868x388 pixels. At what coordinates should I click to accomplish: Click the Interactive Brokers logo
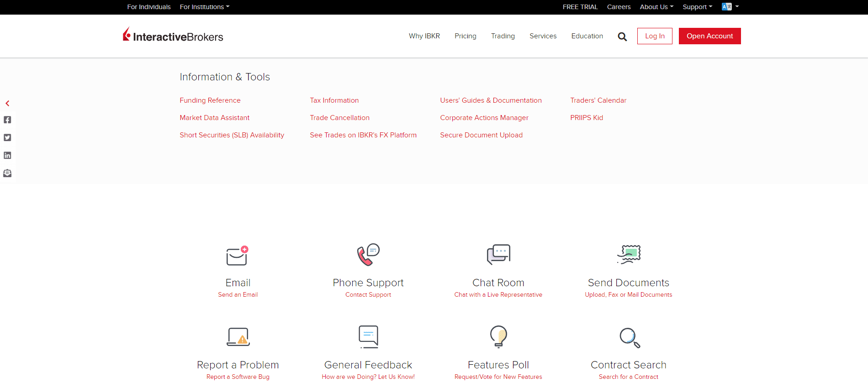tap(173, 35)
